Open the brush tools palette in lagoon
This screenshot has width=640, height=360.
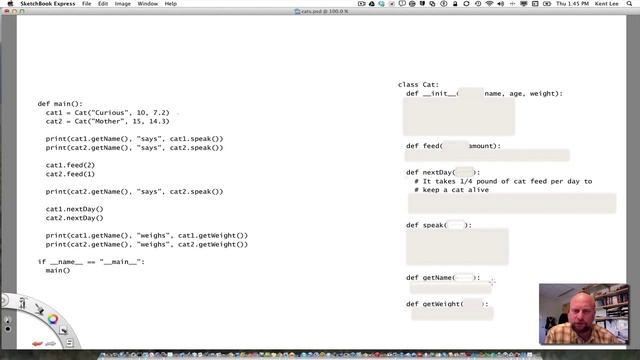coord(22,303)
